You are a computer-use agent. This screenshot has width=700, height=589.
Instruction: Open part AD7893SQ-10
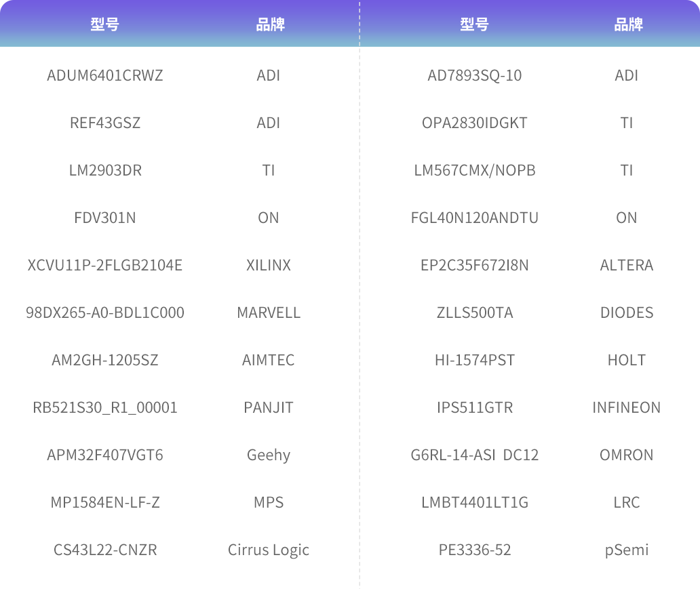point(475,75)
